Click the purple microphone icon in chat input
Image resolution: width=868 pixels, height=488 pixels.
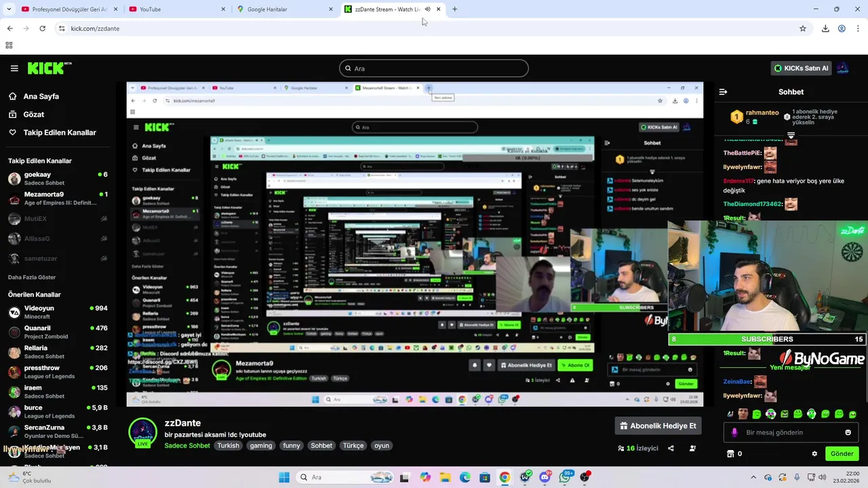point(734,432)
